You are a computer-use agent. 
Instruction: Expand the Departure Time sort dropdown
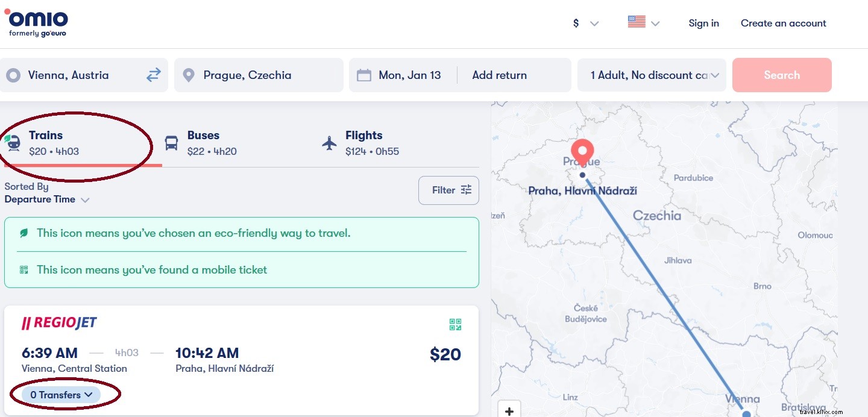pos(47,199)
